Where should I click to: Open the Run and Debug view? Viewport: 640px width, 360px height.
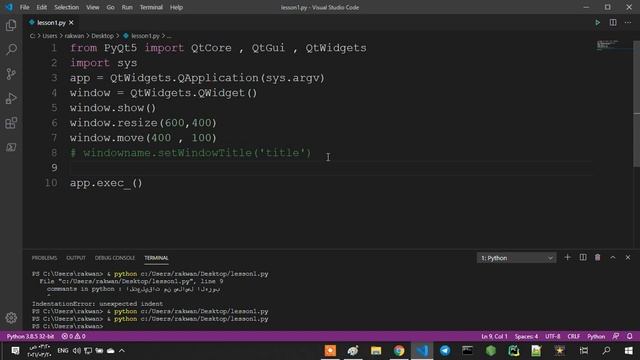(x=11, y=98)
